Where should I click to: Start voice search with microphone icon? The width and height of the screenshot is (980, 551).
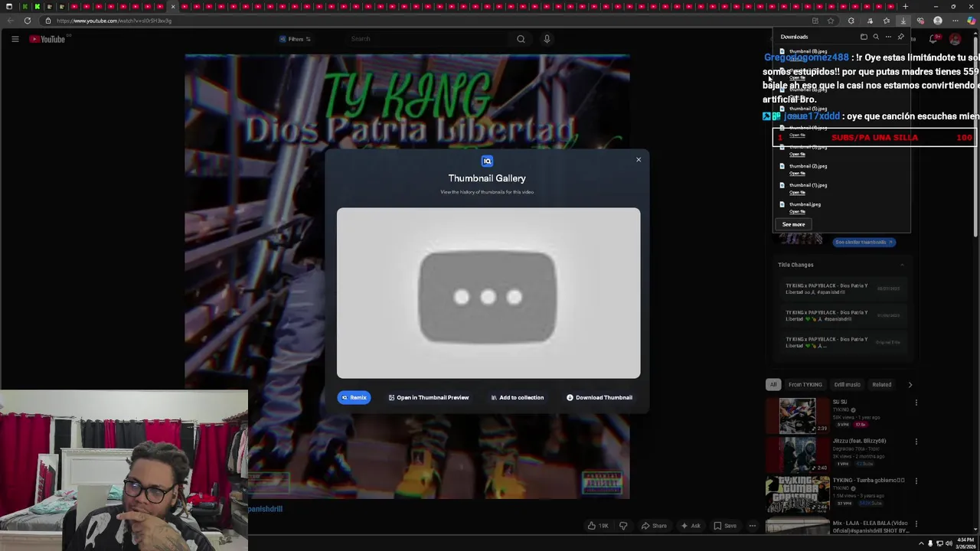[x=547, y=39]
